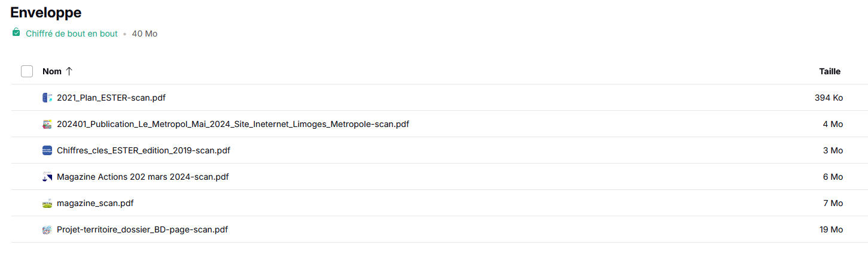Open Magazine Actions 202 mars 2024-scan.pdf
Image resolution: width=868 pixels, height=260 pixels.
142,177
